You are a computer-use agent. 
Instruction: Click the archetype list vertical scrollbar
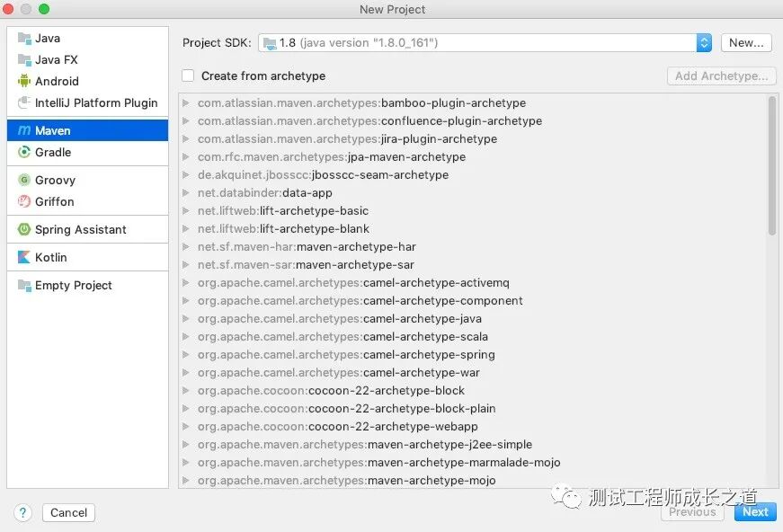point(772,164)
